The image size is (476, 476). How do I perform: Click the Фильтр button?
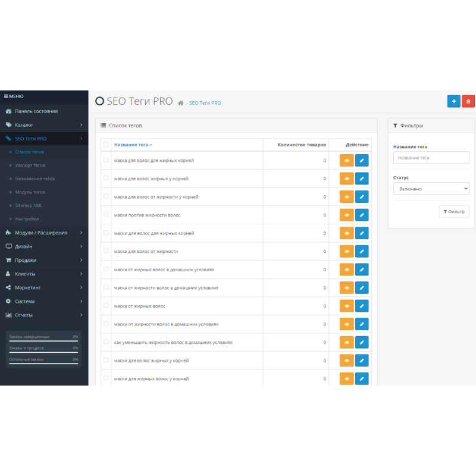click(453, 211)
